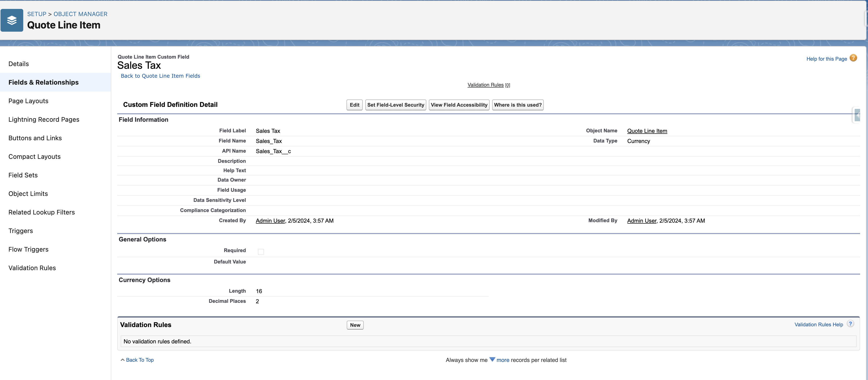
Task: Click the Sales Tax page heading
Action: [x=139, y=65]
